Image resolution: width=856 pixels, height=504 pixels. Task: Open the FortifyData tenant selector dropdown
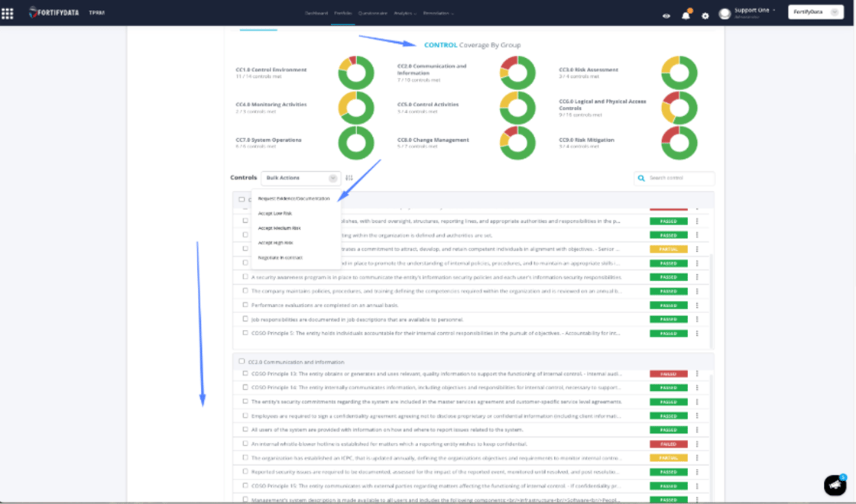[815, 11]
